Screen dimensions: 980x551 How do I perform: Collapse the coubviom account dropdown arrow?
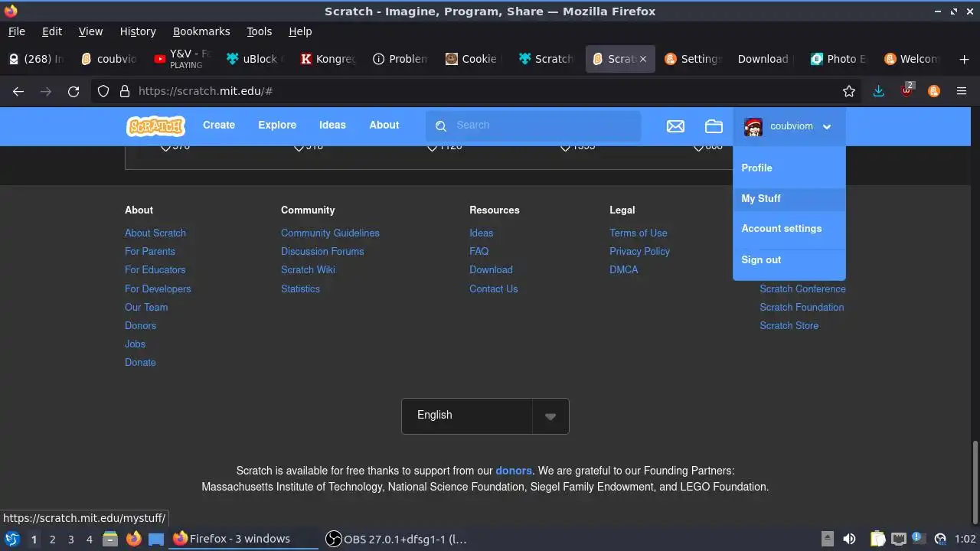(x=827, y=127)
